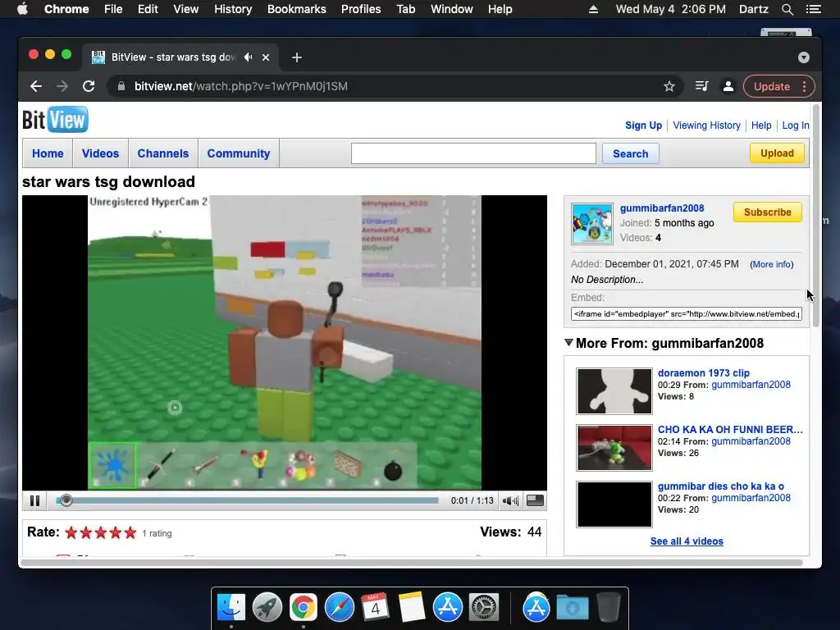840x630 pixels.
Task: Seek along the video progress bar
Action: click(x=247, y=500)
